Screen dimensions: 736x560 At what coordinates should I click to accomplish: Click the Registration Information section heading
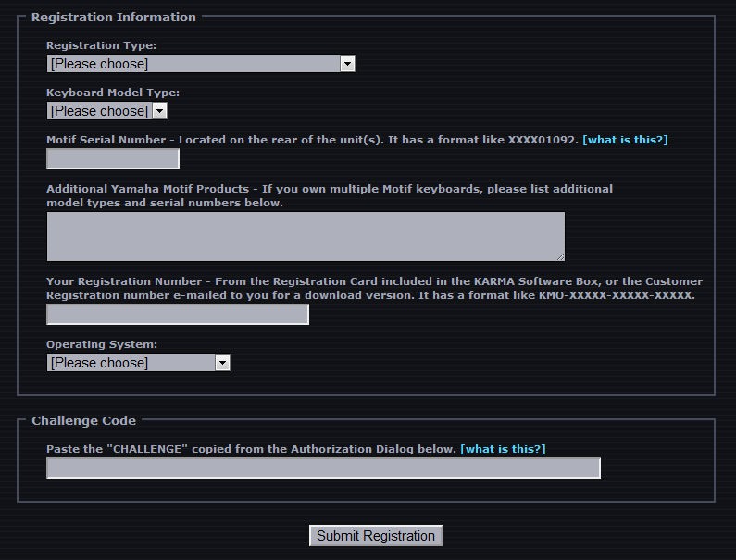click(x=114, y=17)
